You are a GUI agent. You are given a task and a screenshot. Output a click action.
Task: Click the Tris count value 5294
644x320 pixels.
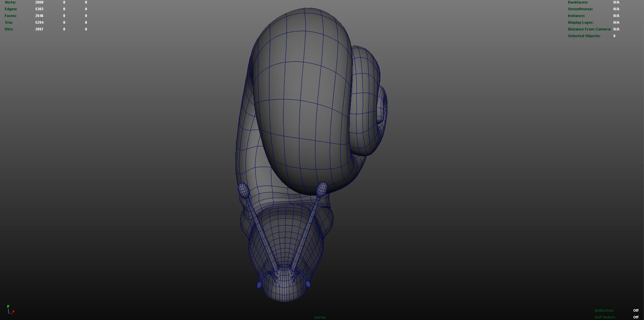[x=39, y=22]
